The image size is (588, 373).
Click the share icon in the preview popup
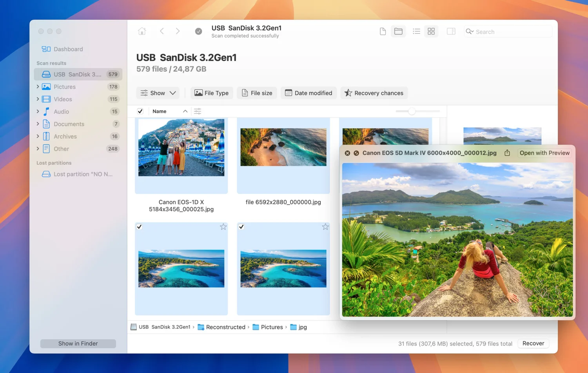point(507,153)
